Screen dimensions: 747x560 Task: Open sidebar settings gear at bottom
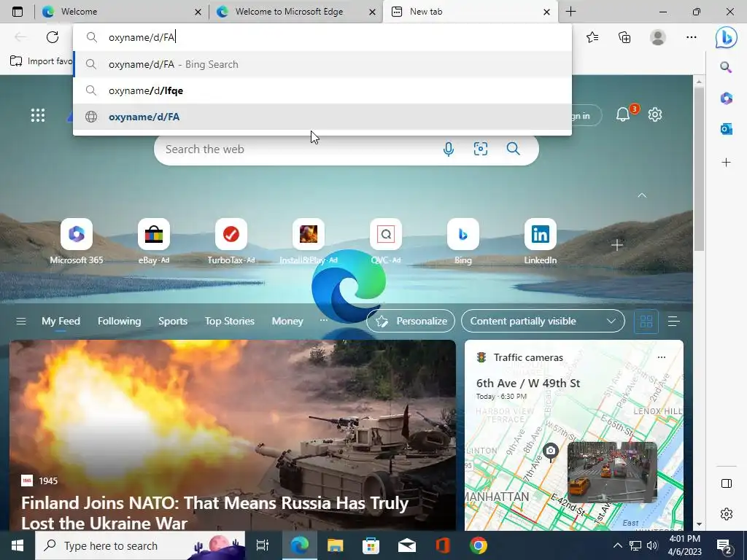tap(727, 514)
